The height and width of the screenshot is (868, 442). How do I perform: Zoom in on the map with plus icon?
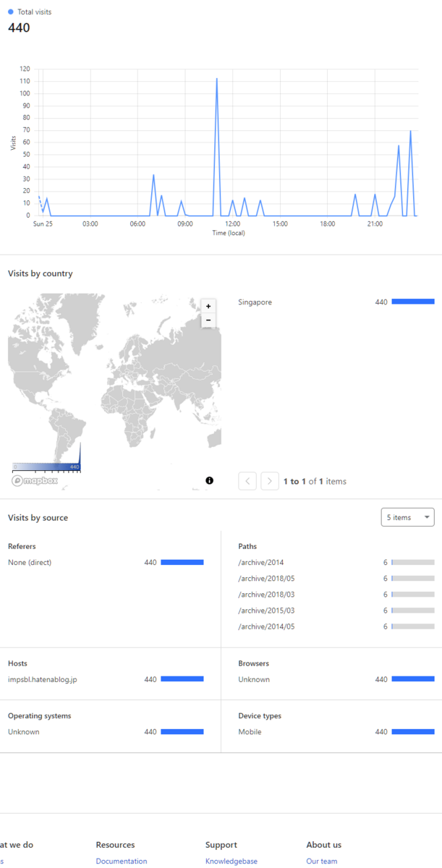(208, 306)
